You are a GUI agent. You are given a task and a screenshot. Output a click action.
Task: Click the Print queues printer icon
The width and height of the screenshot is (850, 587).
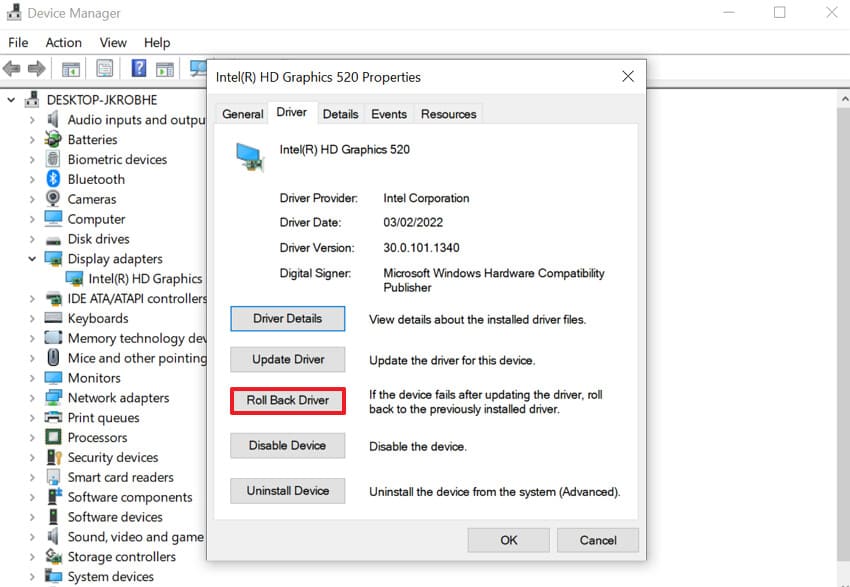53,417
